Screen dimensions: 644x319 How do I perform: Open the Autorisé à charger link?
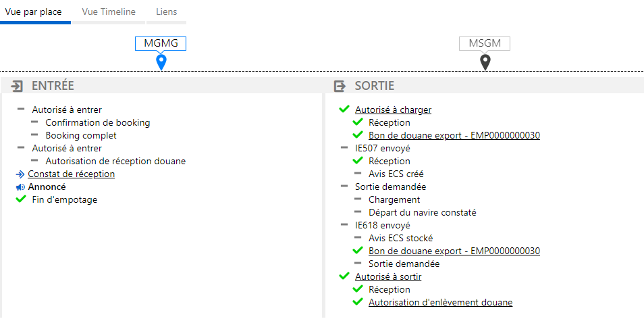(393, 109)
